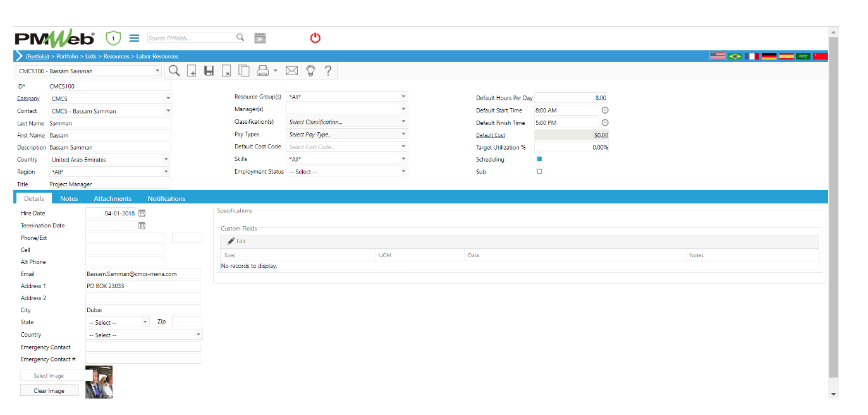Click the (Portfolio) breadcrumb link
This screenshot has width=868, height=415.
pyautogui.click(x=37, y=56)
